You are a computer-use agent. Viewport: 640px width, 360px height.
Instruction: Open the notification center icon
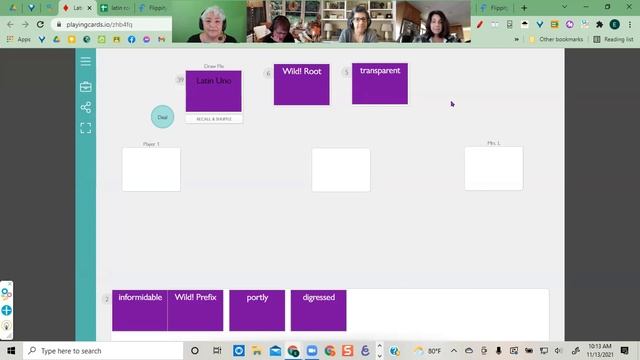(x=624, y=351)
